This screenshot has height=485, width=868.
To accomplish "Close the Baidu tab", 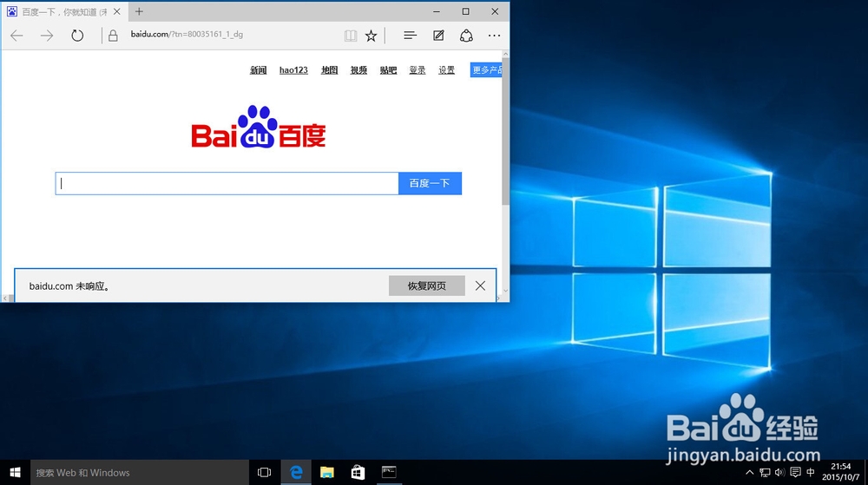I will pos(117,11).
